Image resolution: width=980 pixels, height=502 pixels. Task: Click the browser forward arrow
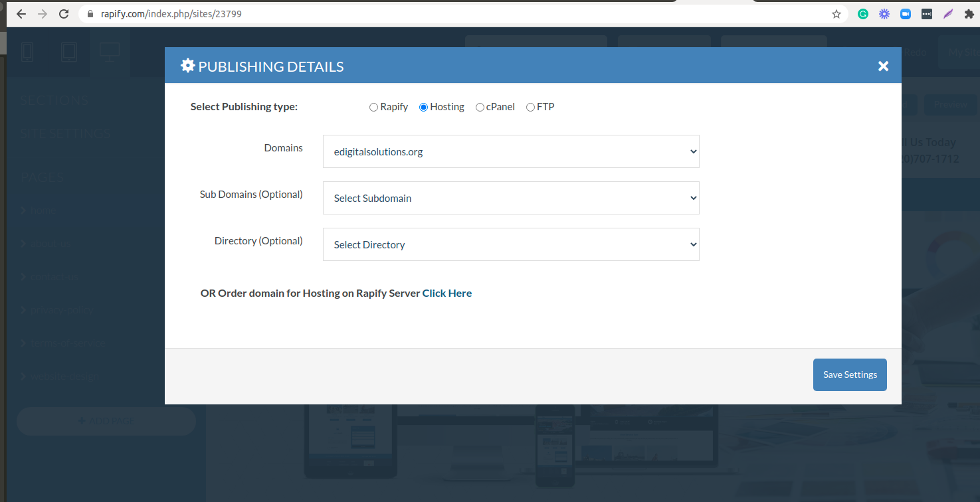[x=43, y=14]
